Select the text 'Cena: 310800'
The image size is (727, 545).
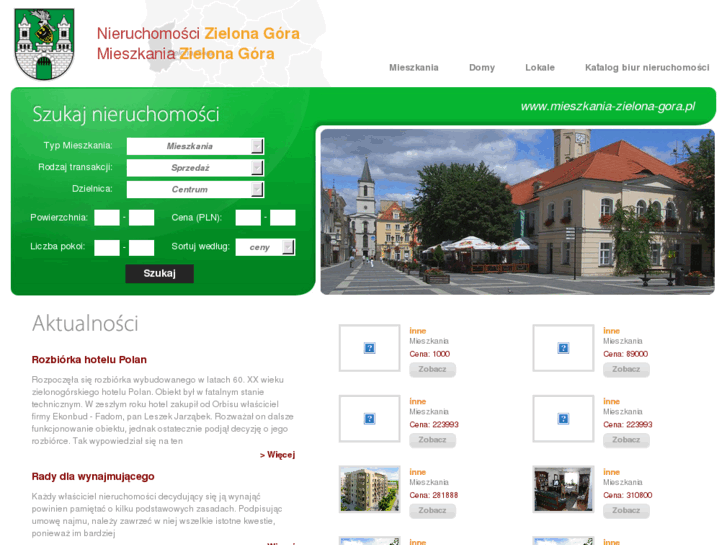pyautogui.click(x=627, y=495)
